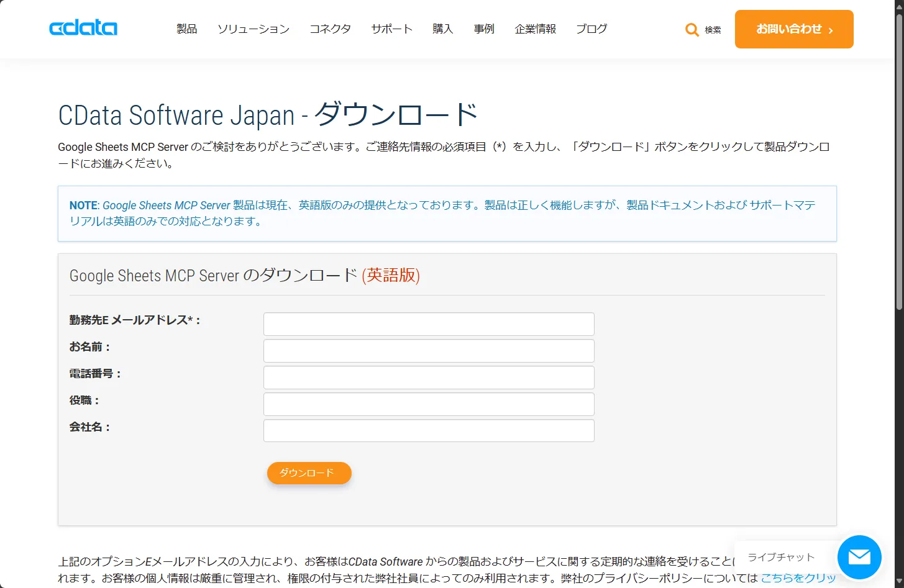Open the 事例 menu
This screenshot has width=904, height=588.
click(484, 29)
